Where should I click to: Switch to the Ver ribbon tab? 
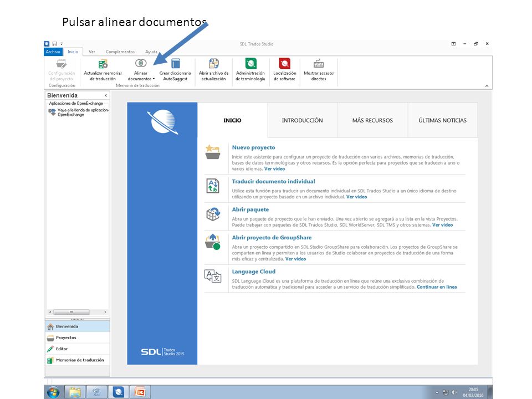91,52
